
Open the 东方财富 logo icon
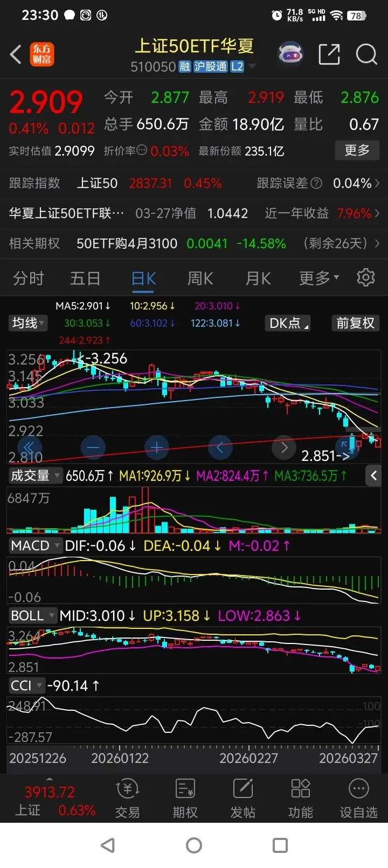(x=41, y=54)
